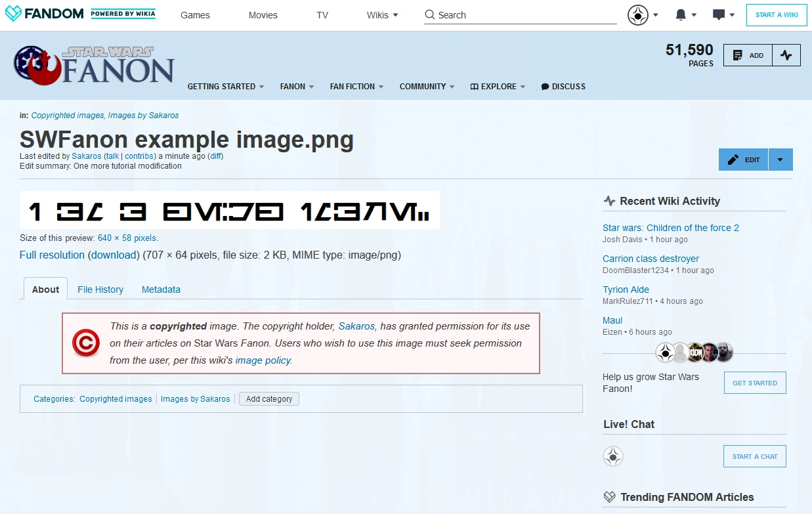Click the Start a Wiki button
The image size is (812, 514).
[x=777, y=15]
